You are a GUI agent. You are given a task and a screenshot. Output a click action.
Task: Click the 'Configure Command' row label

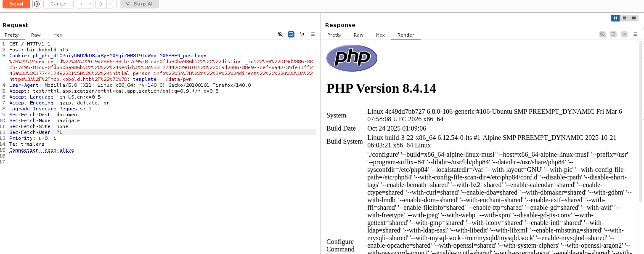(x=340, y=245)
